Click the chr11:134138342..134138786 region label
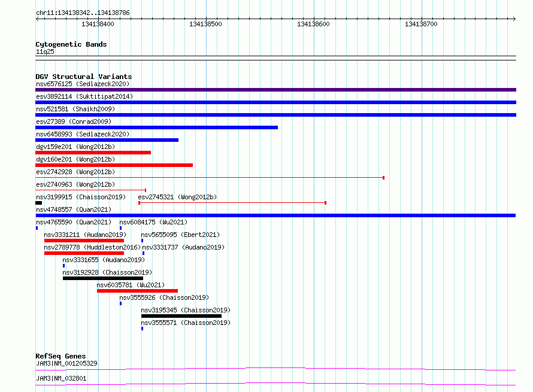Screen dimensions: 533x392 (x=83, y=13)
